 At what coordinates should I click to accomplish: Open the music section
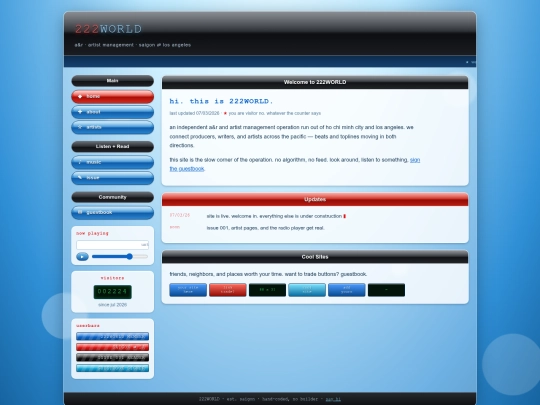click(113, 162)
